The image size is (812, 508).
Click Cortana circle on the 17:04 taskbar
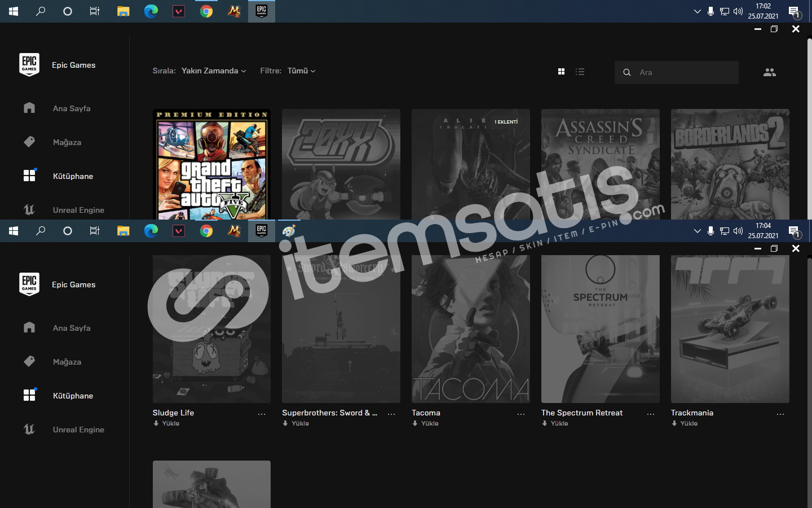click(x=68, y=231)
